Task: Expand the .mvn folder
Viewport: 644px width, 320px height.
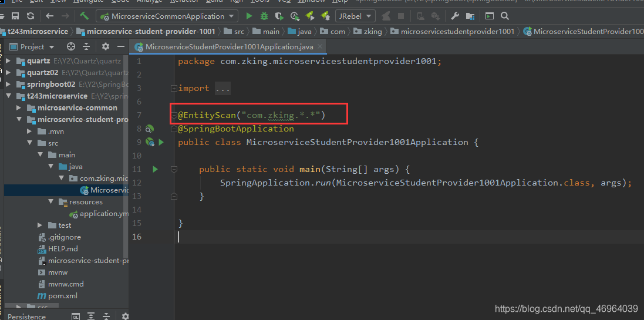Action: click(29, 132)
